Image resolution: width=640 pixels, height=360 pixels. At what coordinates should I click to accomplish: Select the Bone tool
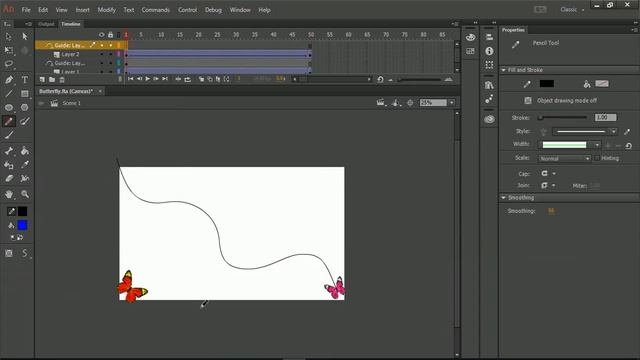coord(9,151)
